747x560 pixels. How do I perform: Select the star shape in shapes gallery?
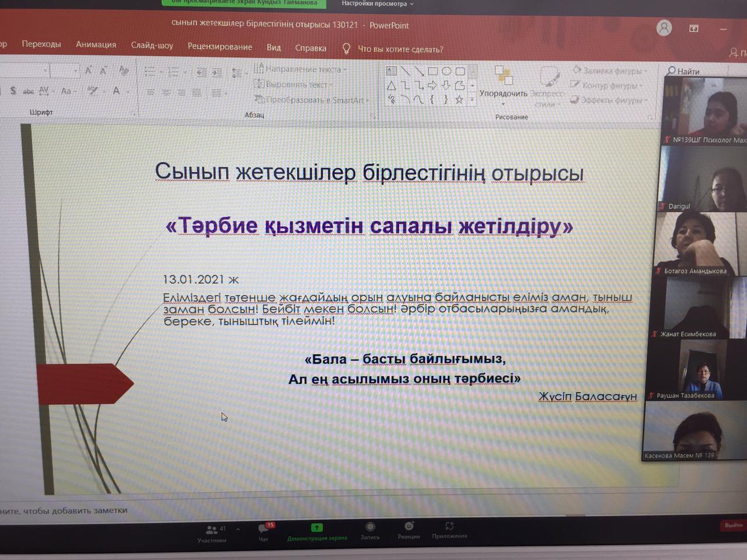click(x=459, y=100)
